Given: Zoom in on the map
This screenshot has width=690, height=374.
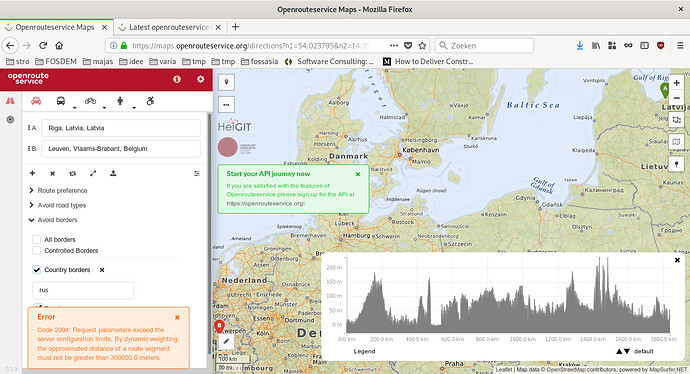Looking at the screenshot, I should point(676,83).
